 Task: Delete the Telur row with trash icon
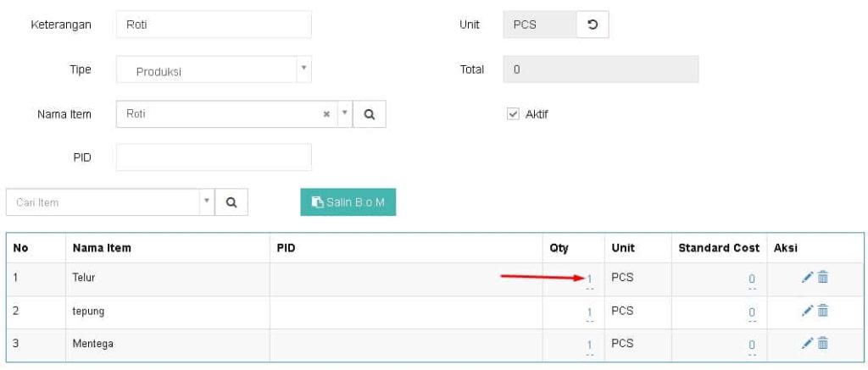[x=822, y=277]
